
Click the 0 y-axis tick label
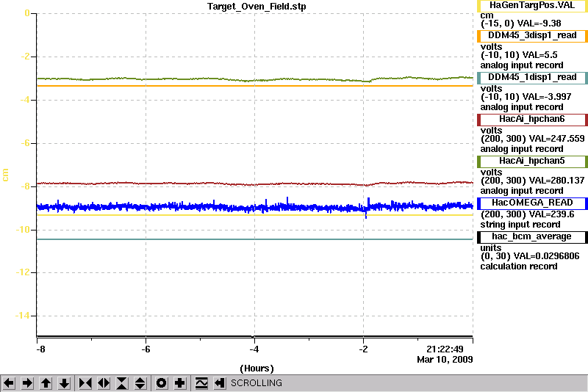tap(27, 13)
